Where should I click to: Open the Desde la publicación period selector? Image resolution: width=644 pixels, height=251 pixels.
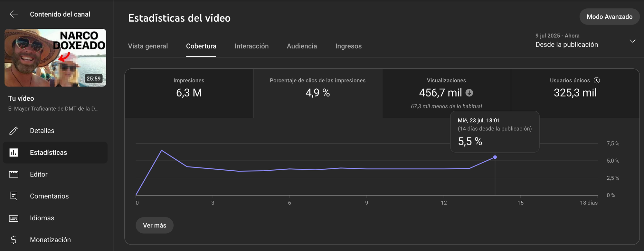(x=566, y=45)
